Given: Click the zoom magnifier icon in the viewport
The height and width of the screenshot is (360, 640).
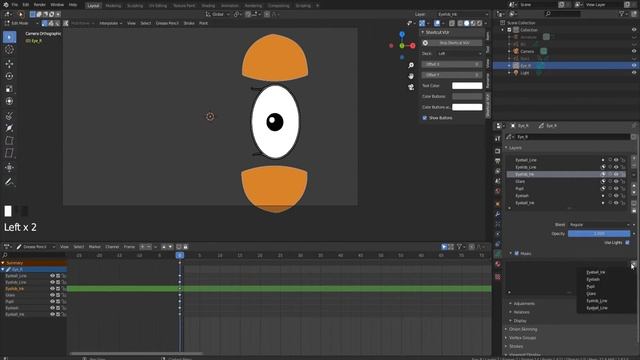Looking at the screenshot, I should (411, 65).
